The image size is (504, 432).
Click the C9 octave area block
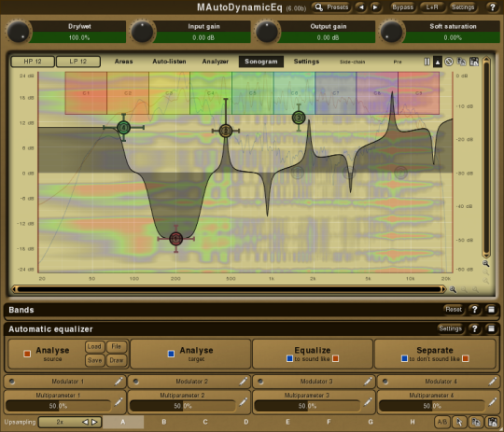(x=418, y=93)
